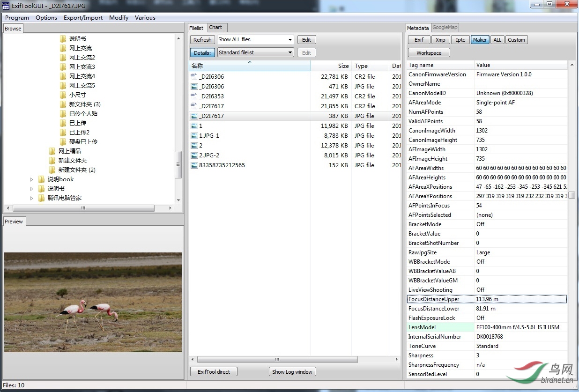Open the Standard filelist dropdown
This screenshot has width=579, height=392.
[x=256, y=52]
